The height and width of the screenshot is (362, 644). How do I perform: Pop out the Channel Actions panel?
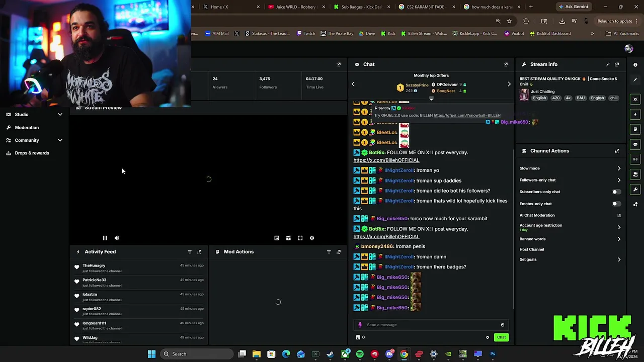(x=617, y=151)
